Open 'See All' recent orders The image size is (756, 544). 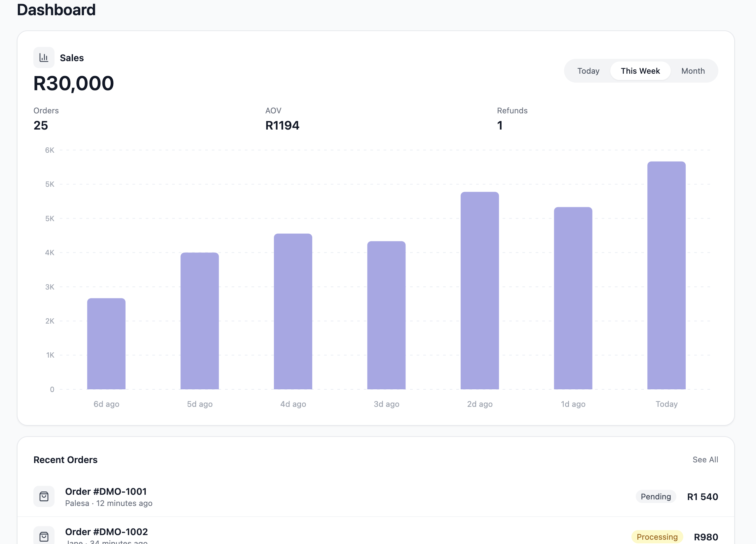click(x=705, y=460)
